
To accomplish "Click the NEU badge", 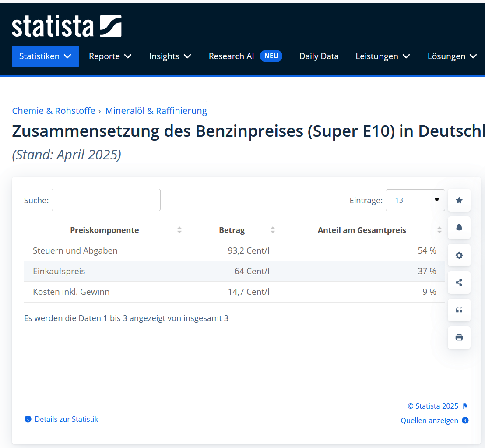I will coord(271,56).
